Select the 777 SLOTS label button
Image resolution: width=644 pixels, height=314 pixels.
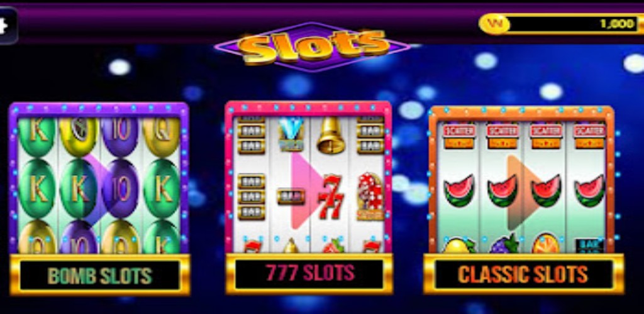pos(309,273)
